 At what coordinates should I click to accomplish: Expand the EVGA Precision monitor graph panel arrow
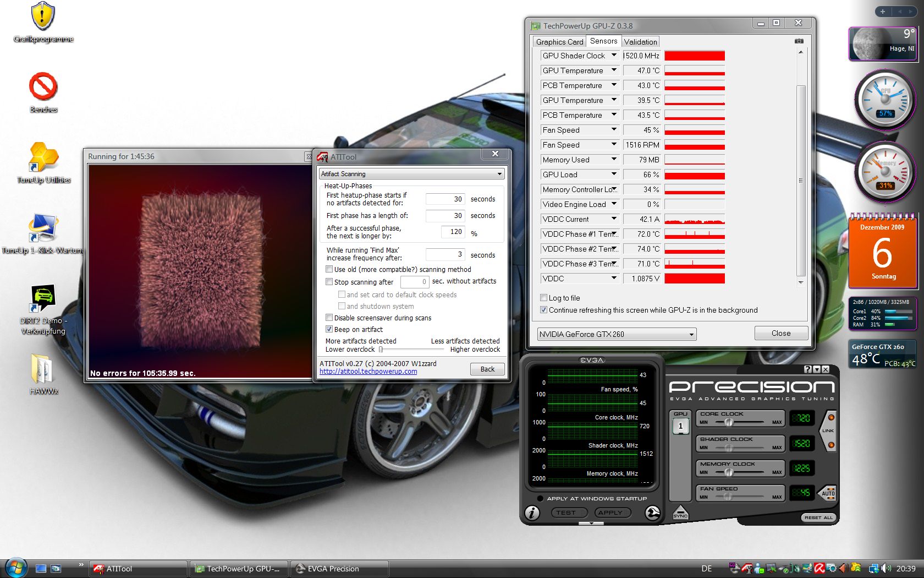pyautogui.click(x=592, y=524)
